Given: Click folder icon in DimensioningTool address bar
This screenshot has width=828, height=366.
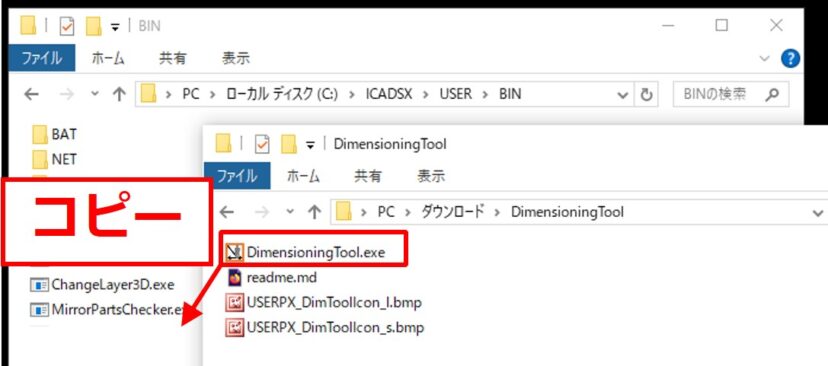Looking at the screenshot, I should point(344,212).
